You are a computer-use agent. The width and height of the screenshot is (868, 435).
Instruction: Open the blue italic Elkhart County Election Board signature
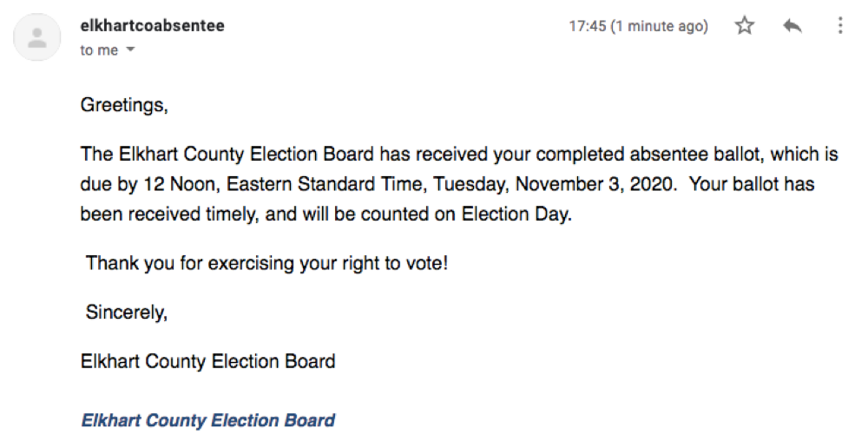(x=207, y=420)
